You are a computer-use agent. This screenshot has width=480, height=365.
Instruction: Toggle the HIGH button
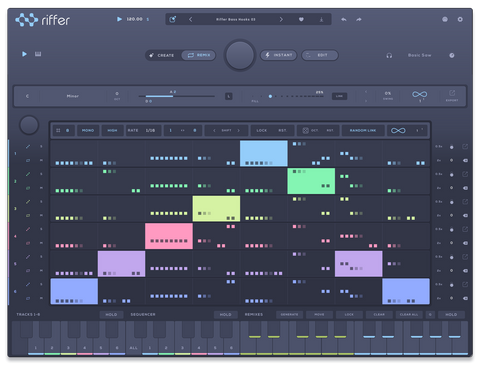[x=112, y=130]
